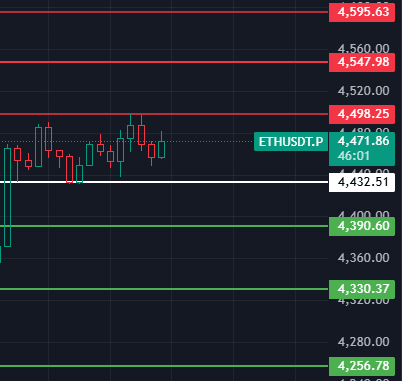Select the tall green candle near left edge

coord(7,197)
